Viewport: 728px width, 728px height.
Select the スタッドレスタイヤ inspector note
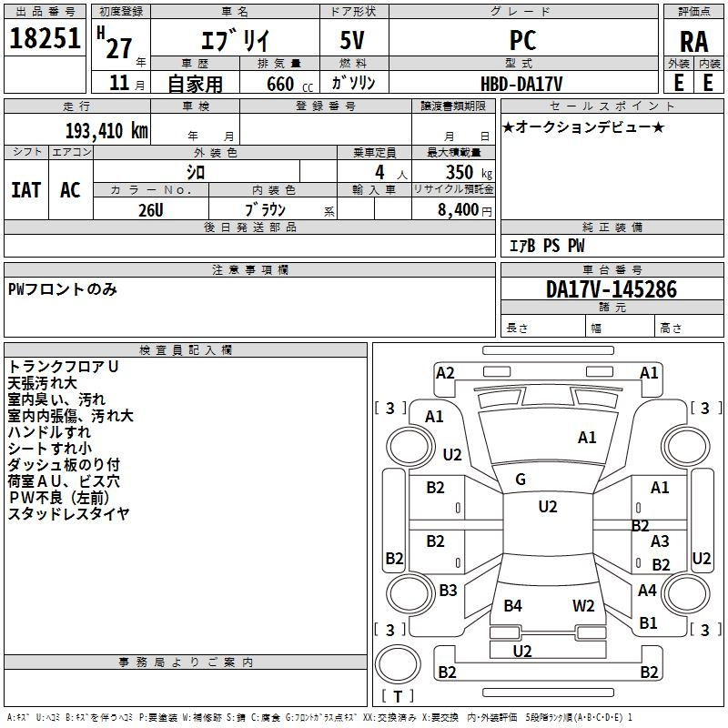click(x=68, y=514)
